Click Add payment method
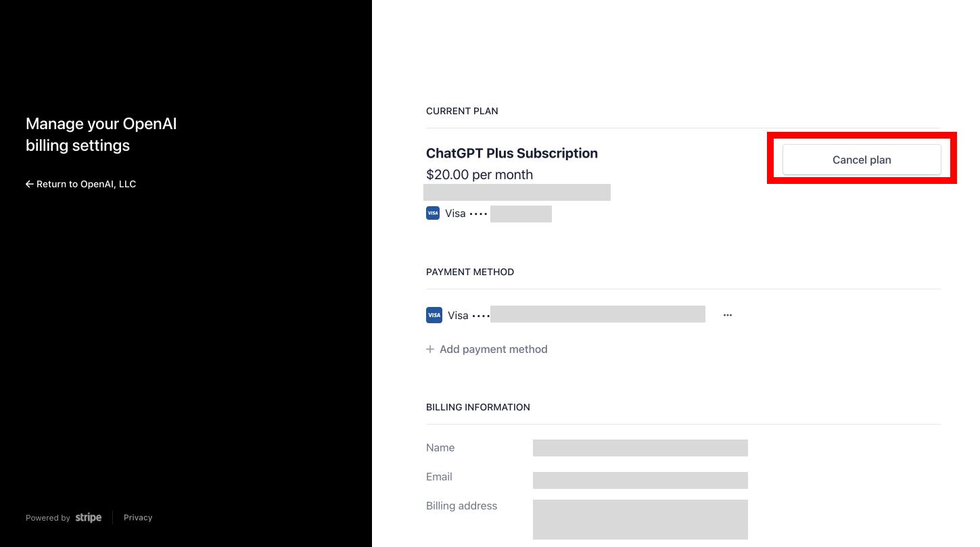This screenshot has width=980, height=547. click(493, 349)
